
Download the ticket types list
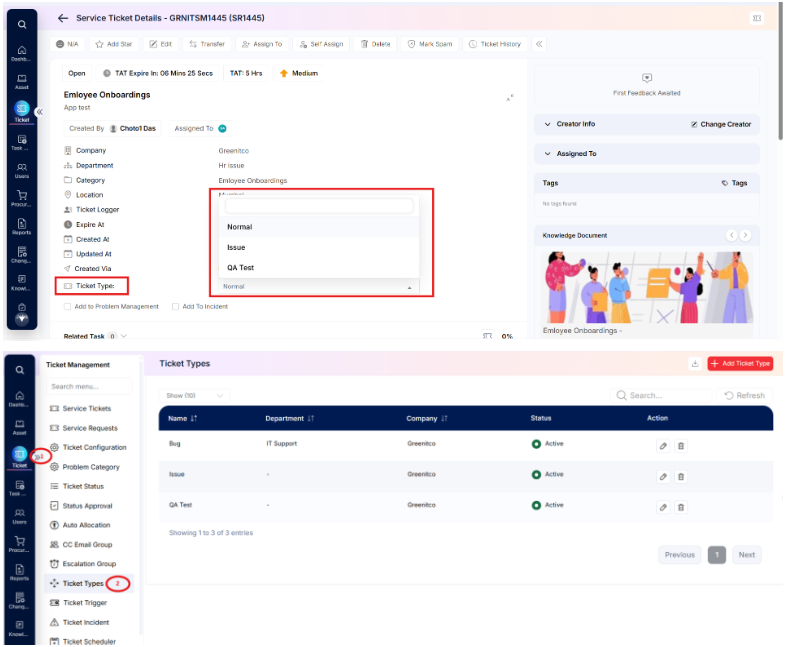[695, 363]
